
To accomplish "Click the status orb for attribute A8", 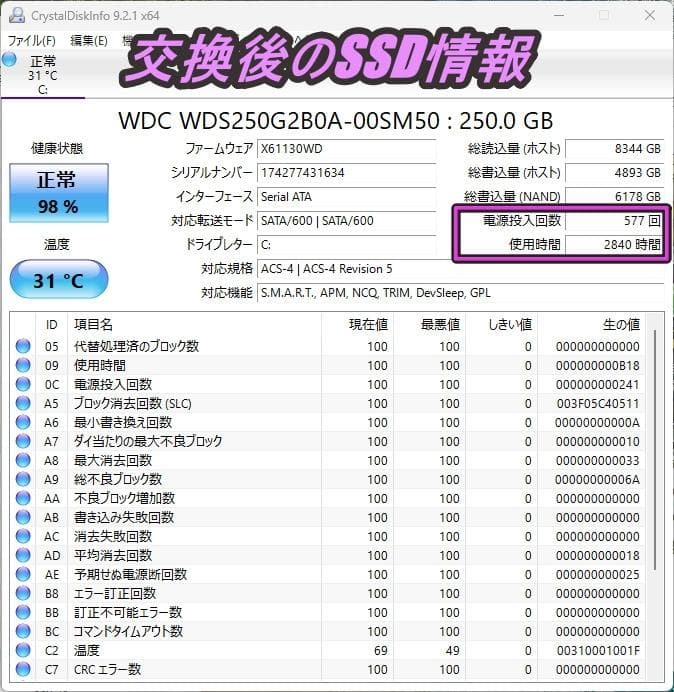I will click(x=23, y=460).
